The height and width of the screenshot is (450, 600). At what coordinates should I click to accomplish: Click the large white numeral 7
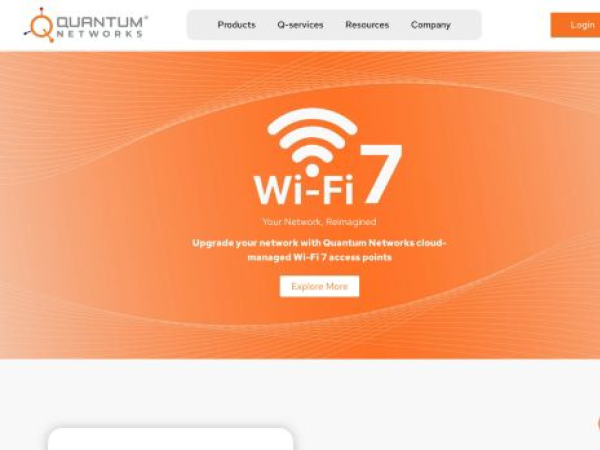tap(380, 174)
